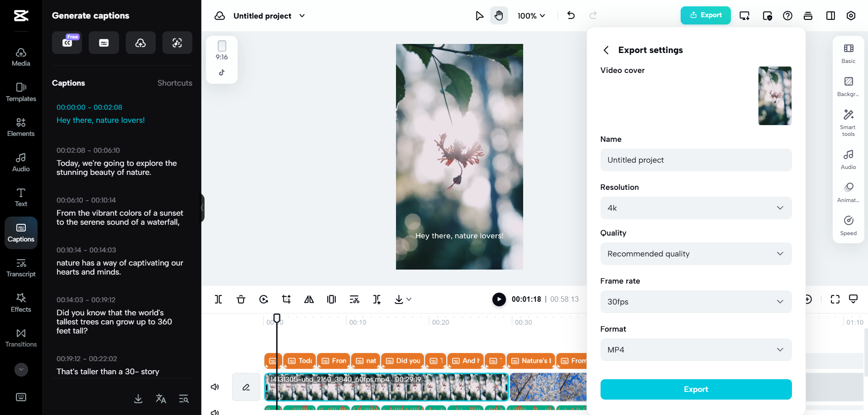Open caption Shortcuts link
The height and width of the screenshot is (415, 868).
(175, 83)
